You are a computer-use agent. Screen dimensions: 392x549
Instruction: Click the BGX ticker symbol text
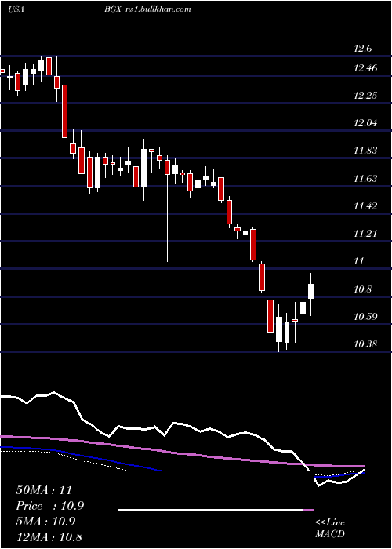(112, 9)
